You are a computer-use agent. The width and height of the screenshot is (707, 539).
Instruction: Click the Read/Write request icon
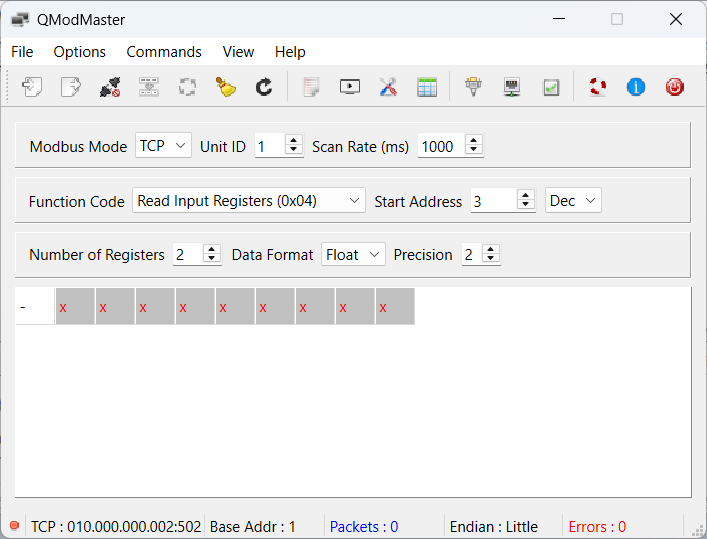[148, 87]
